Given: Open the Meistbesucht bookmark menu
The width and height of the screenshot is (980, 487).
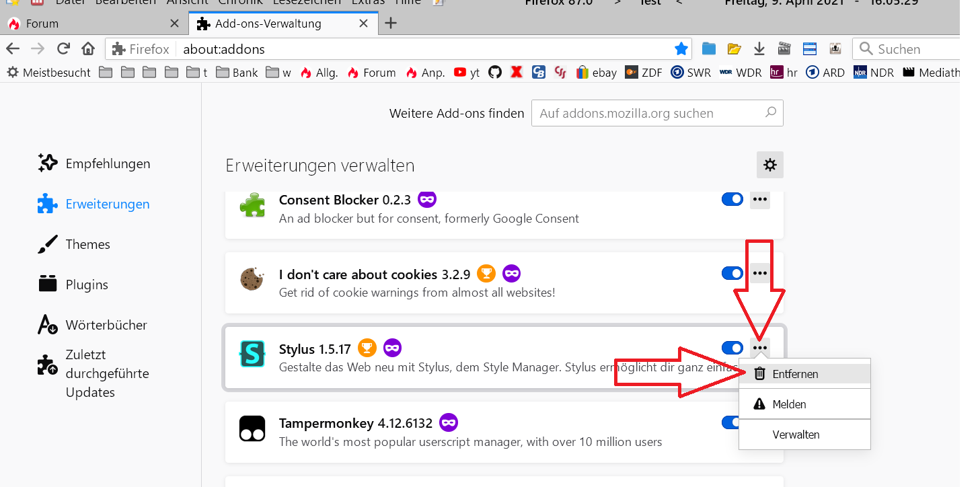Looking at the screenshot, I should coord(48,72).
